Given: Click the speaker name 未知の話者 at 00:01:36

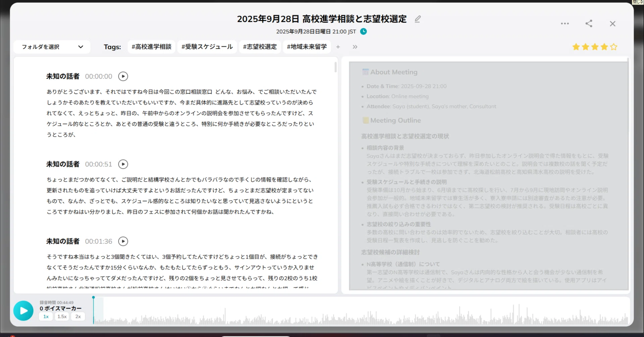Looking at the screenshot, I should [x=63, y=241].
